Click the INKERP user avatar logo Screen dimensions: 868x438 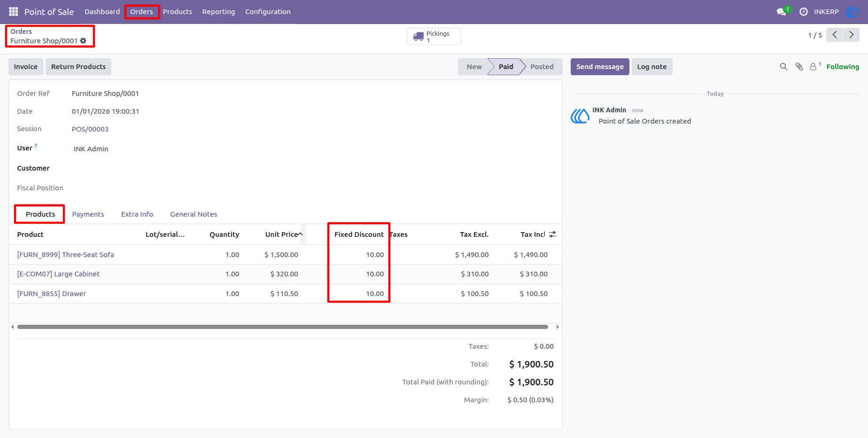click(852, 12)
